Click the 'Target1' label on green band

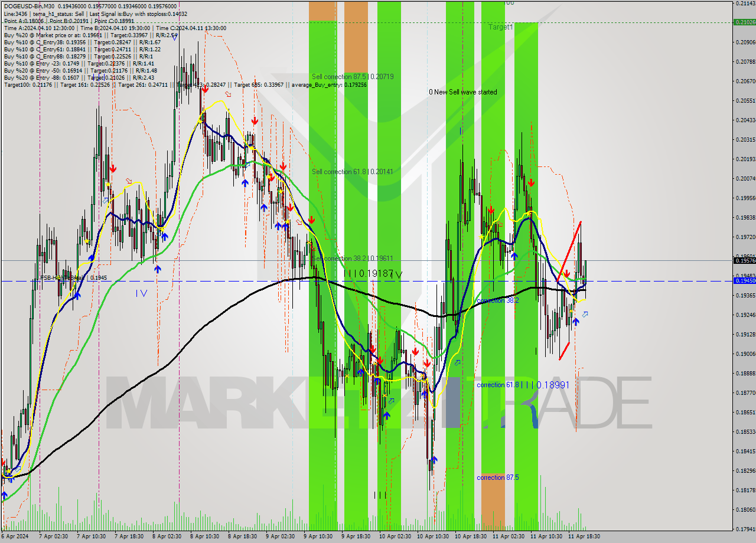(x=501, y=27)
